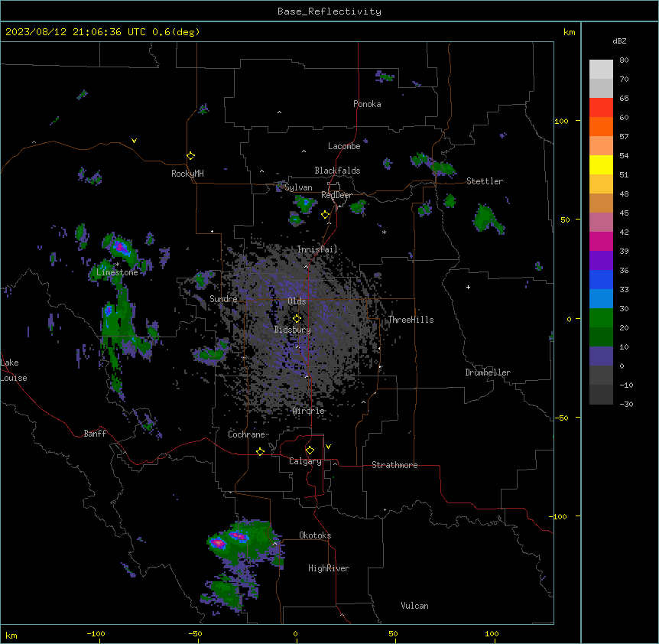The height and width of the screenshot is (644, 659).
Task: Click the Sylvan label on map
Action: click(298, 187)
